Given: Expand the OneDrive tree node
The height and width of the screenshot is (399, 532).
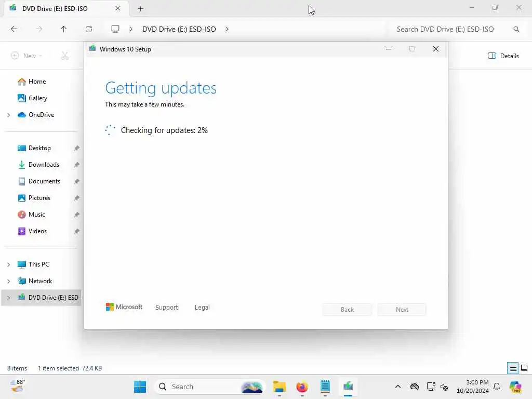Looking at the screenshot, I should coord(8,115).
